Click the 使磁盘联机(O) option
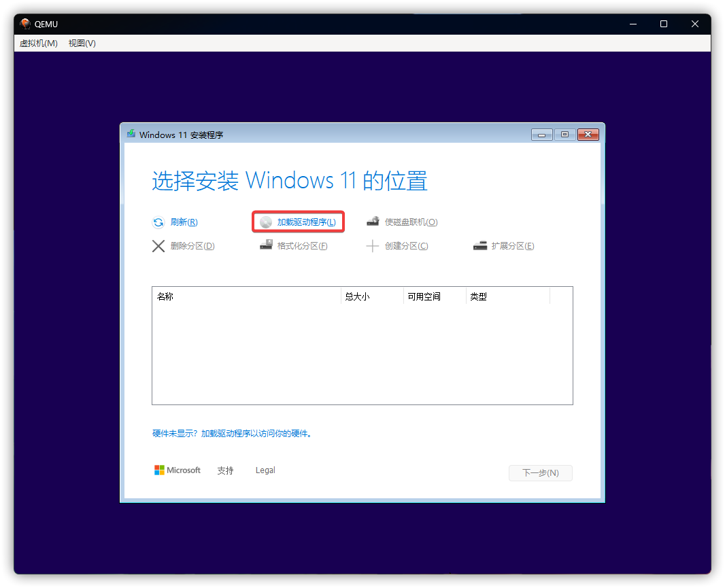 click(x=411, y=222)
